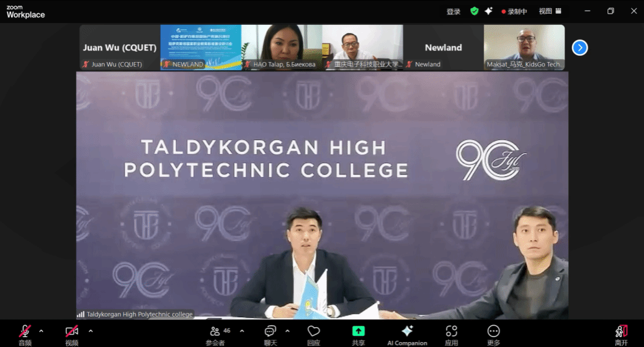Click 离开 to leave the meeting
644x347 pixels.
tap(621, 331)
